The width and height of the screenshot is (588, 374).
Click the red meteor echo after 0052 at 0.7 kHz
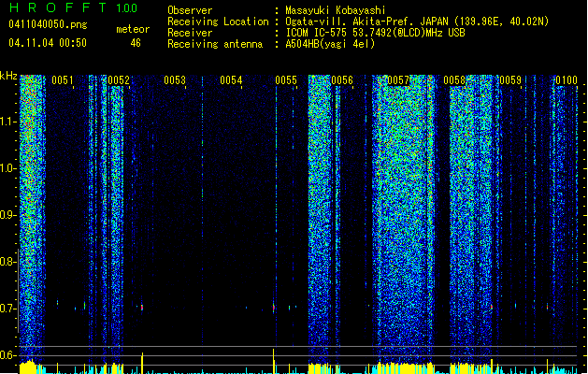click(142, 308)
